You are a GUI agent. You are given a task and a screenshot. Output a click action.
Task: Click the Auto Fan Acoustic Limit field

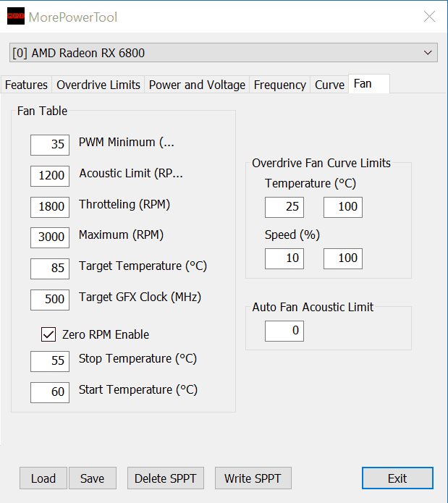click(x=284, y=331)
